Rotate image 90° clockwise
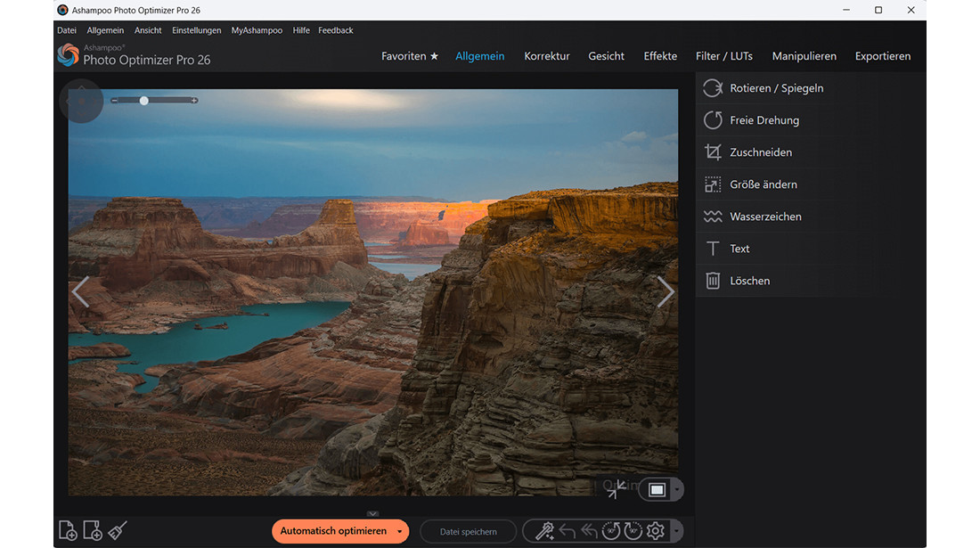 tap(633, 531)
